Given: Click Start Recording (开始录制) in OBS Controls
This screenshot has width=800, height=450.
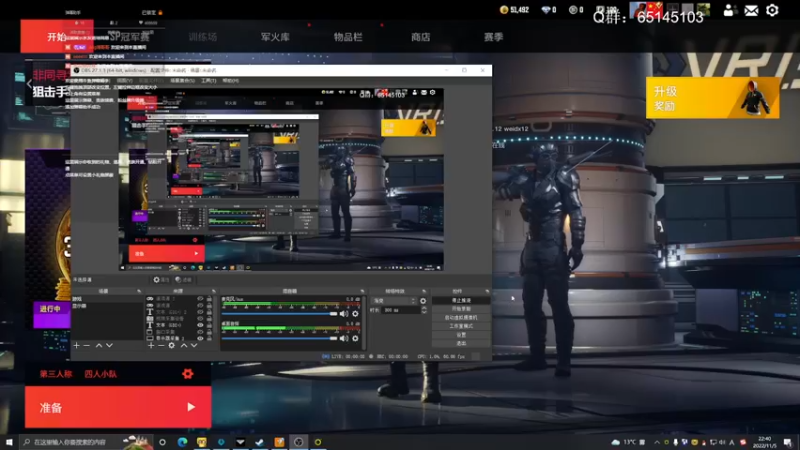Looking at the screenshot, I should (x=461, y=309).
